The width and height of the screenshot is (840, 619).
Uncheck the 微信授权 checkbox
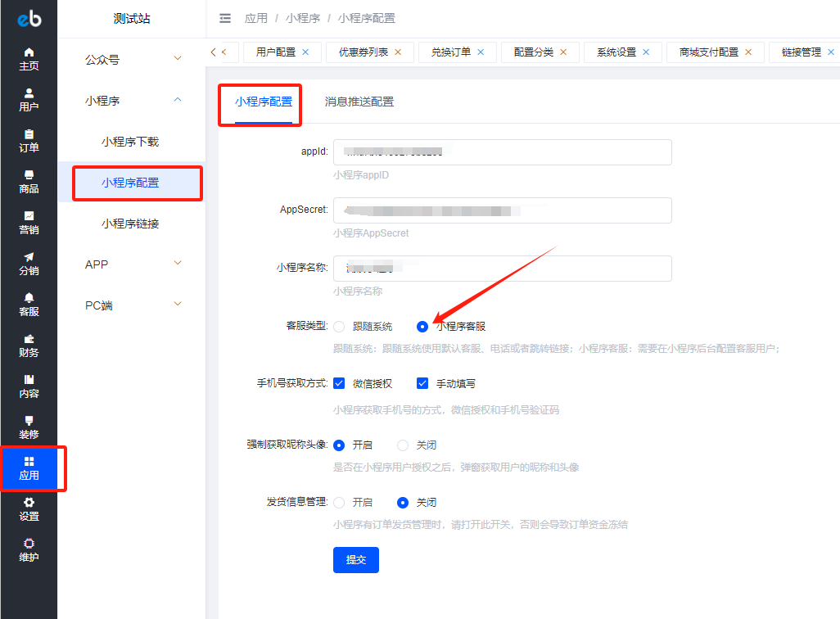(x=339, y=383)
